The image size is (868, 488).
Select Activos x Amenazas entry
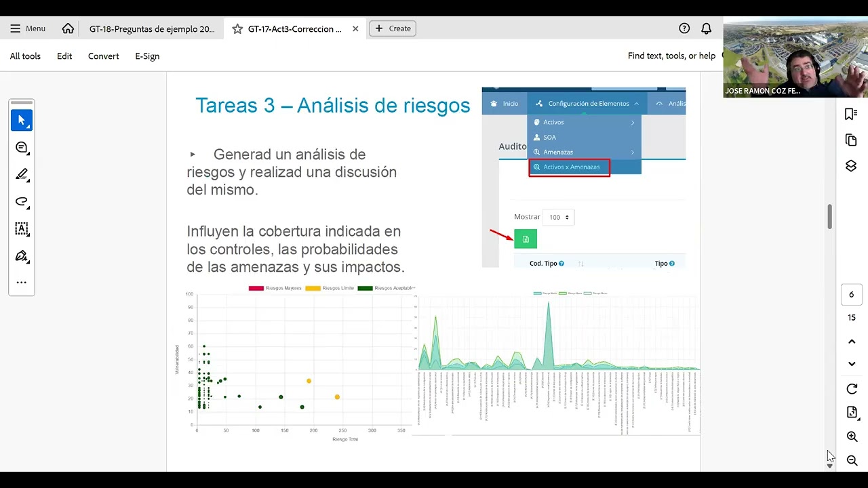tap(570, 167)
